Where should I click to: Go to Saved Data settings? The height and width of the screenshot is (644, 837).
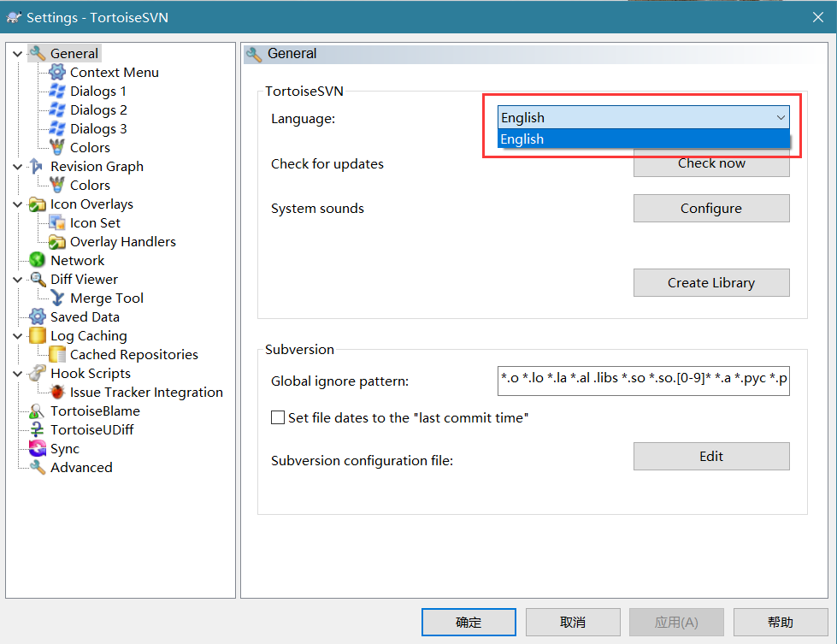coord(85,316)
